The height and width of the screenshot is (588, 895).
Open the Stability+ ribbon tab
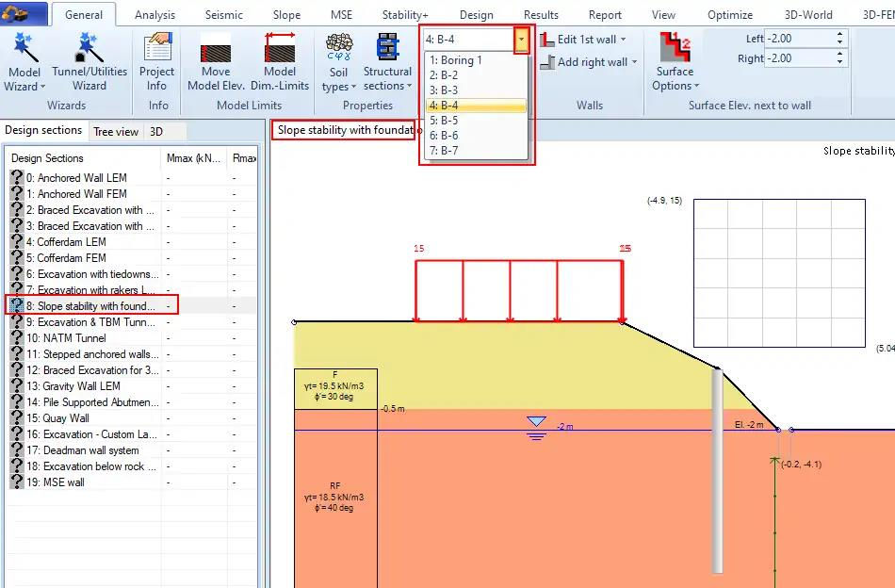tap(405, 15)
